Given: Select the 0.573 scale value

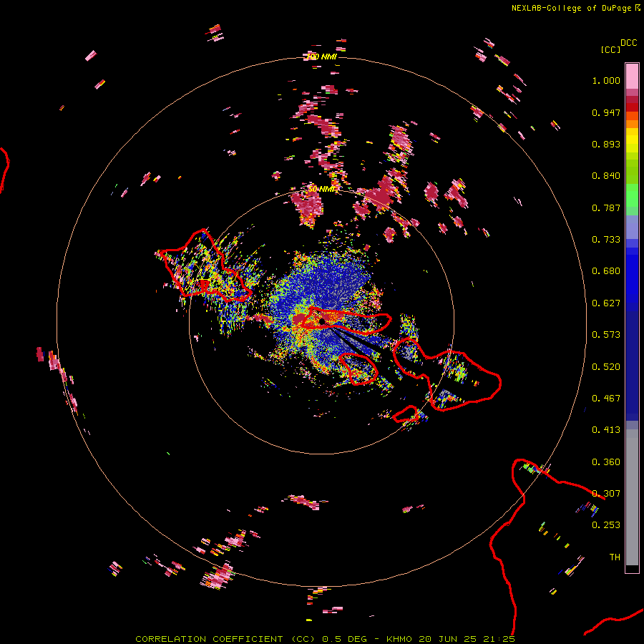Looking at the screenshot, I should point(606,335).
